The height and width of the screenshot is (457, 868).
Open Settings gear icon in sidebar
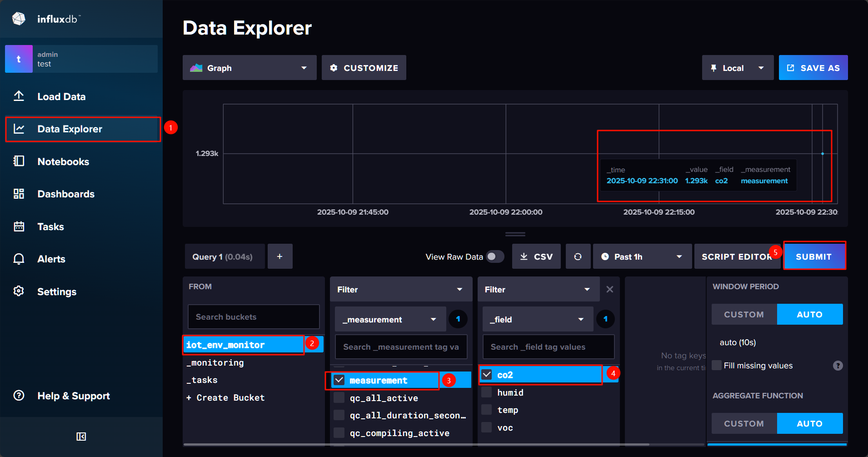(19, 291)
